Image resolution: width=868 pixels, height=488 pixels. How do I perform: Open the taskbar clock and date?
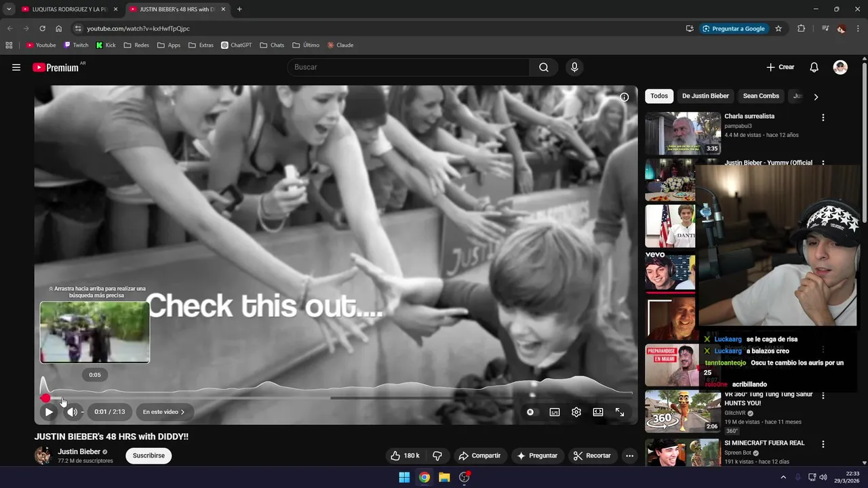tap(848, 477)
